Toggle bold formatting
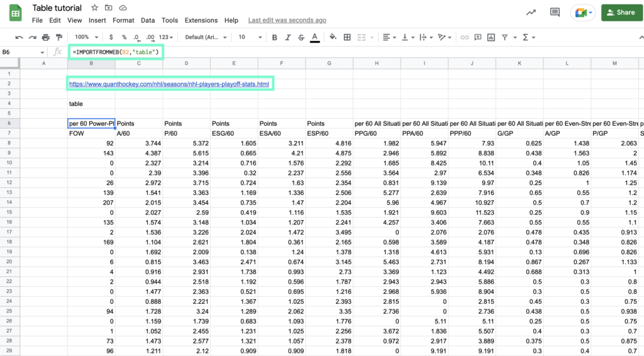 pyautogui.click(x=274, y=37)
